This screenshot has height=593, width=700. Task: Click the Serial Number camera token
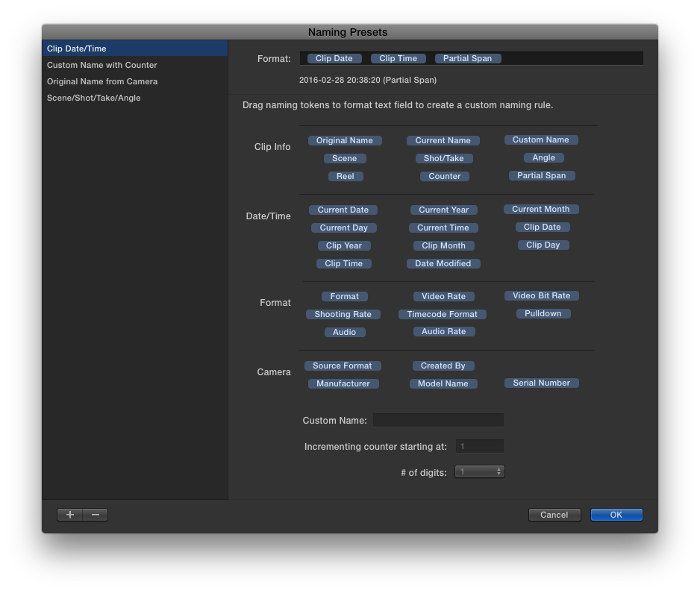tap(542, 383)
